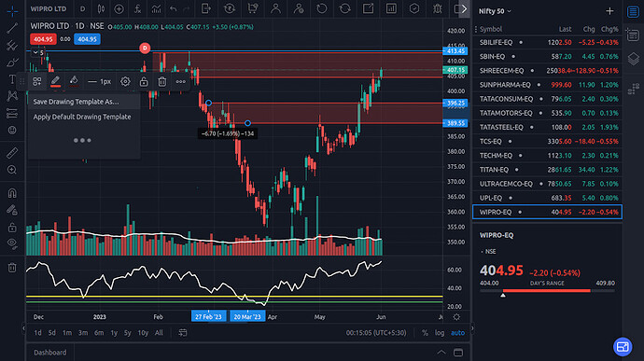Expand the Dashboard panel with chevron
The width and height of the screenshot is (644, 361).
(x=441, y=353)
